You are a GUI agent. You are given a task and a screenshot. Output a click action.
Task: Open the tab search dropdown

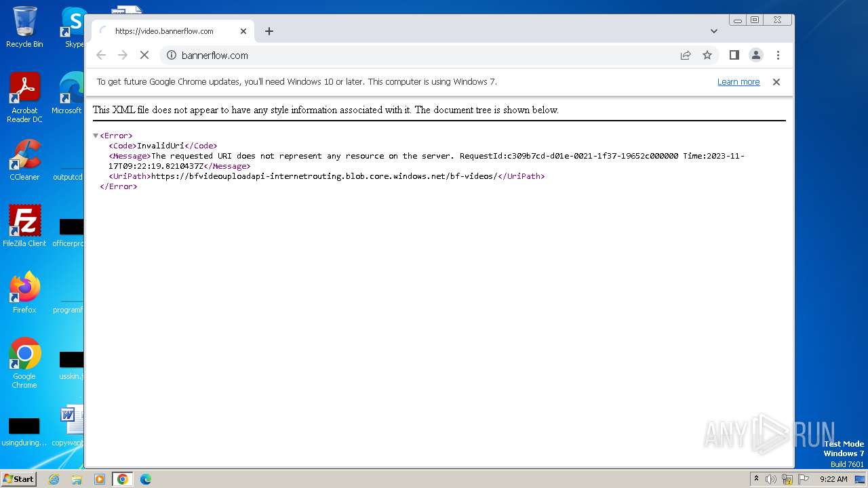tap(714, 31)
